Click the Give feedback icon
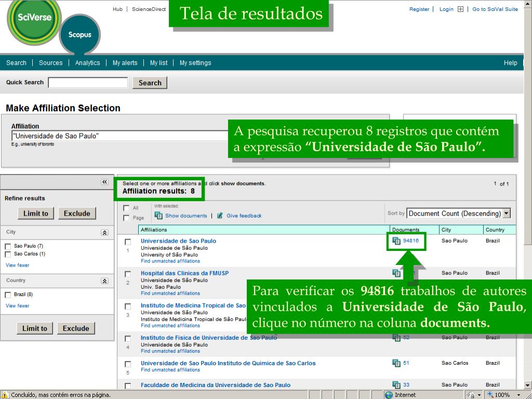532x399 pixels. point(220,216)
